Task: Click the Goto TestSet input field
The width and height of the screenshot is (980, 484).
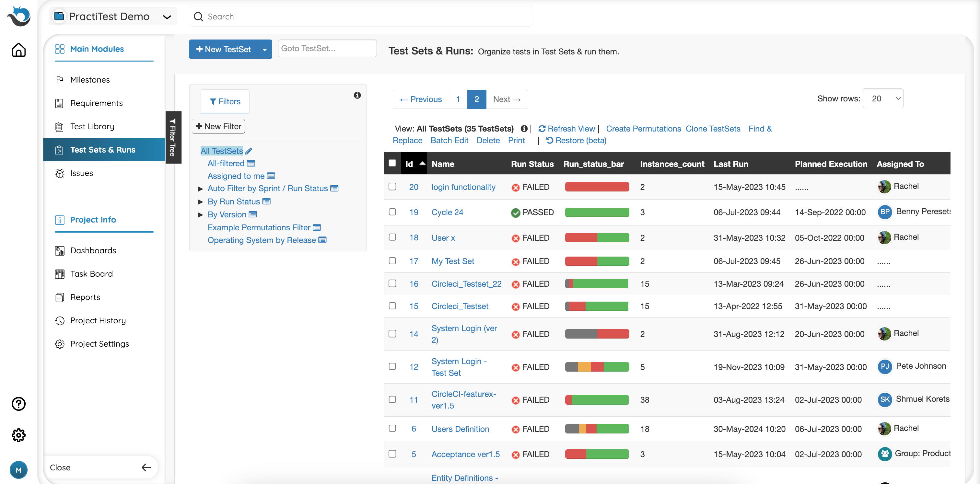Action: (327, 48)
